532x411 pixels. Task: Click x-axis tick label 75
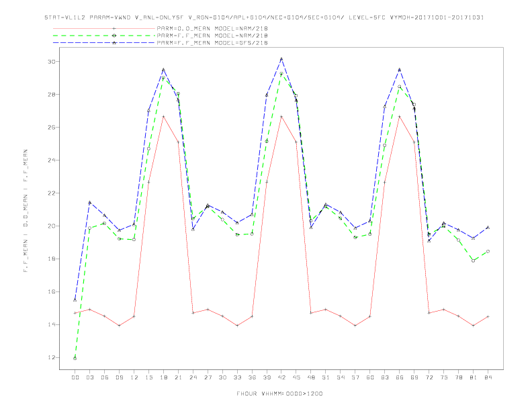click(x=444, y=377)
